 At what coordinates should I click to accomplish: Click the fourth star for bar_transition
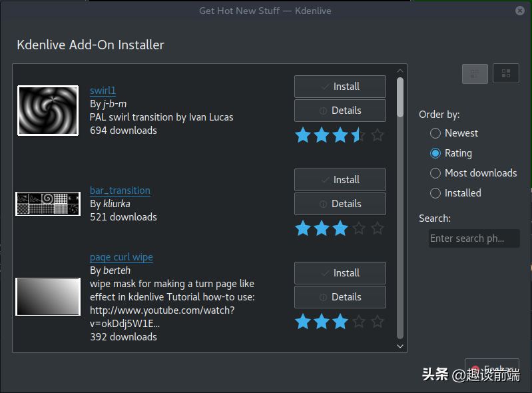(359, 228)
